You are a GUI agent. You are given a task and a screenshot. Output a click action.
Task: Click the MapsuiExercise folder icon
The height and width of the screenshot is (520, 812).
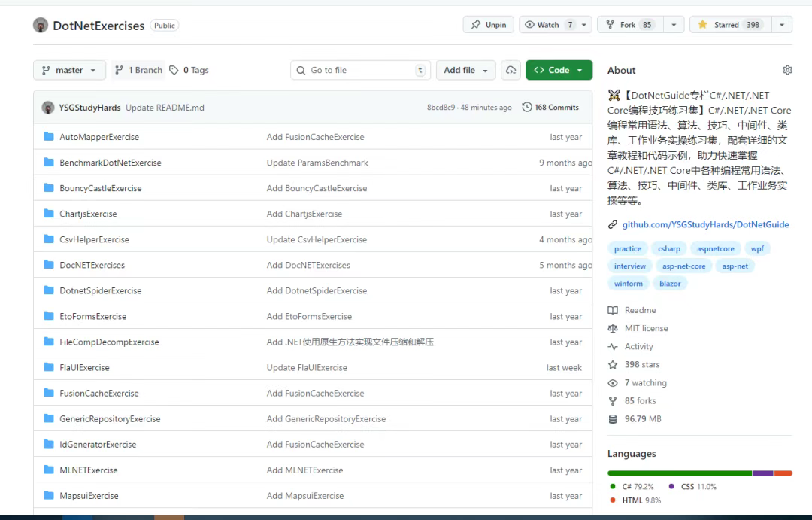[49, 495]
